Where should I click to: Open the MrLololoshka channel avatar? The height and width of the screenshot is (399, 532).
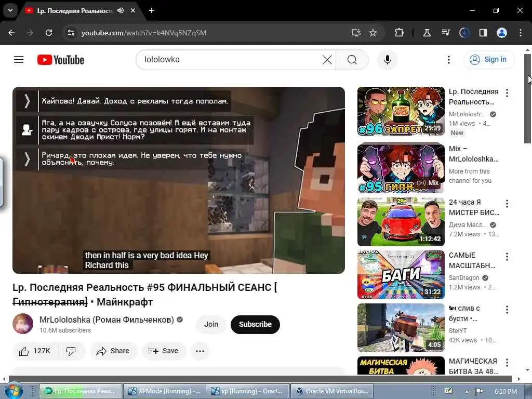tap(23, 324)
